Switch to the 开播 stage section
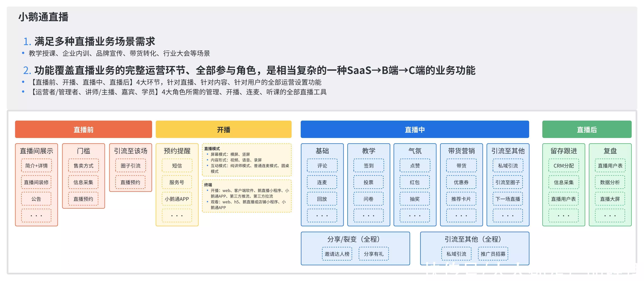The width and height of the screenshot is (644, 281). [x=224, y=130]
